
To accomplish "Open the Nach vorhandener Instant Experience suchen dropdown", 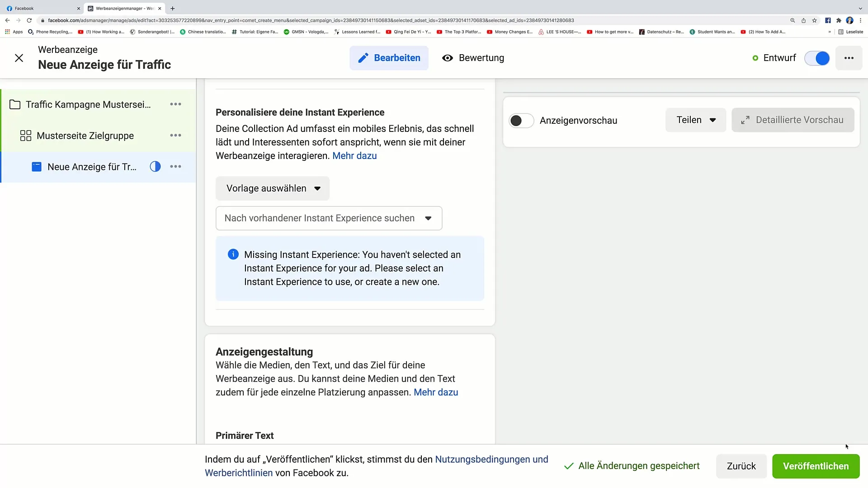I will pyautogui.click(x=329, y=218).
